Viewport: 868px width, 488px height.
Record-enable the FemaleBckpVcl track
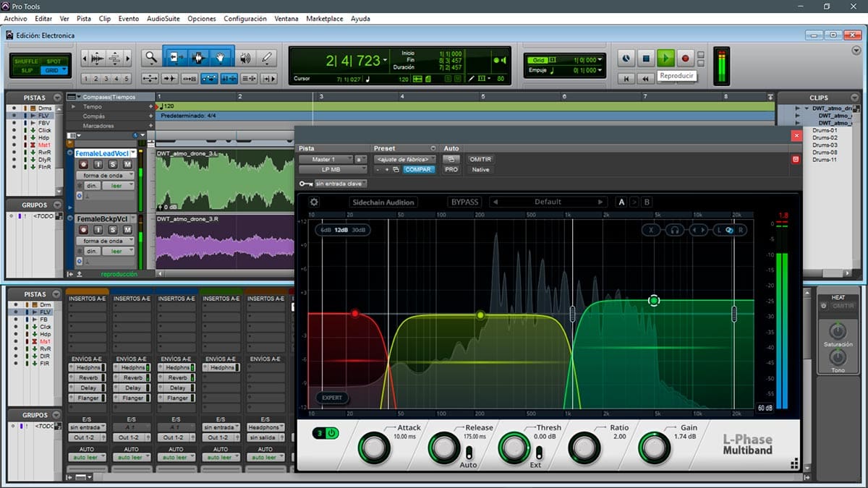coord(83,230)
